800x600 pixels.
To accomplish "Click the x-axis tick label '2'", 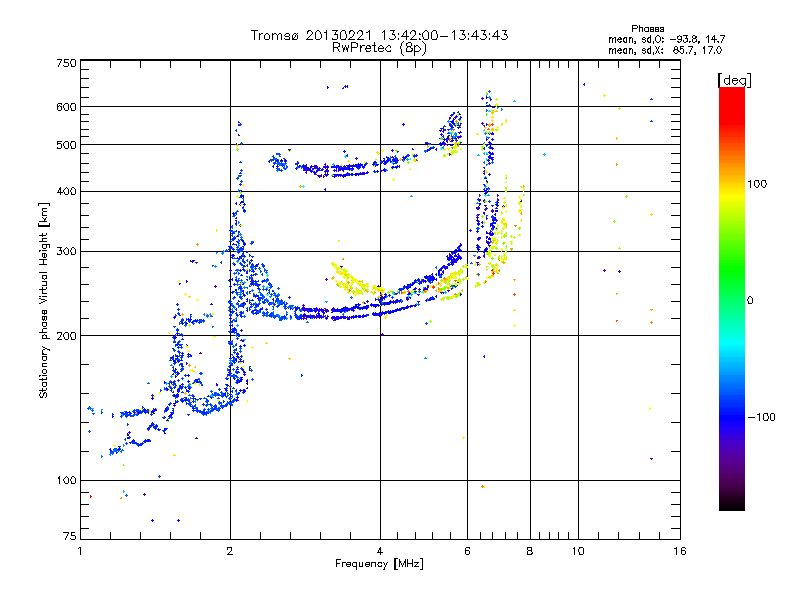I will click(230, 551).
